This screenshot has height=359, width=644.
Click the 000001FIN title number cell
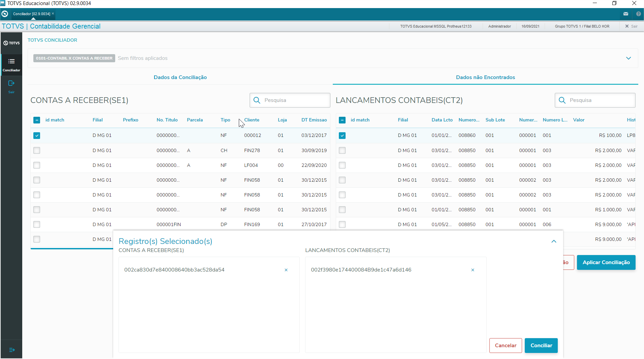pos(169,224)
